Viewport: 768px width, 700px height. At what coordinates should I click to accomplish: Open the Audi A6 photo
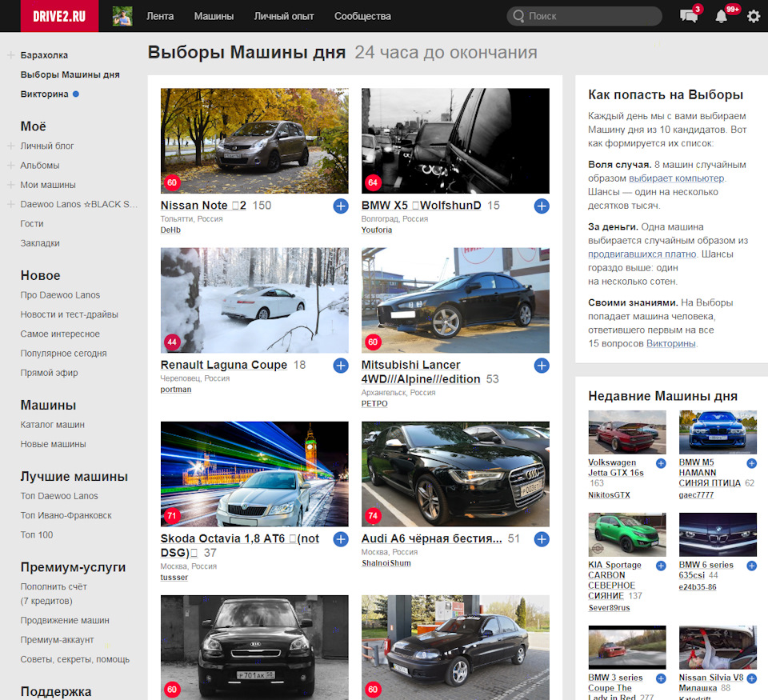click(x=455, y=474)
